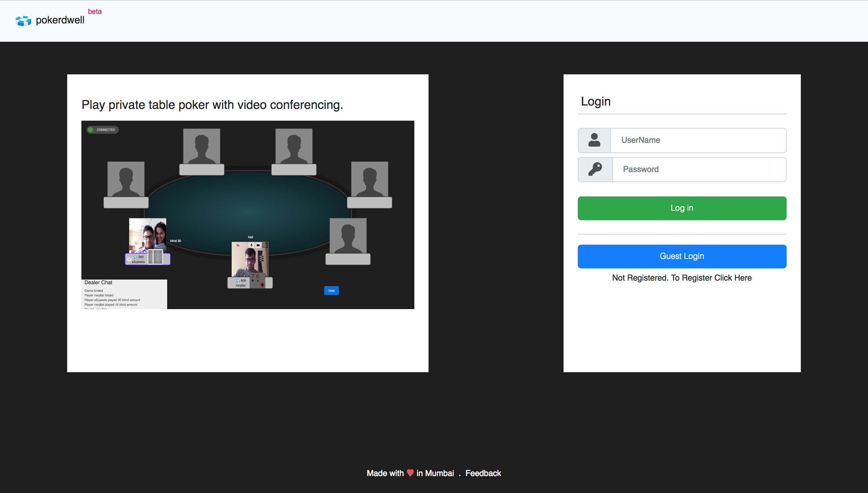Click the user silhouette icon beside UserName
The image size is (868, 493).
pyautogui.click(x=594, y=140)
